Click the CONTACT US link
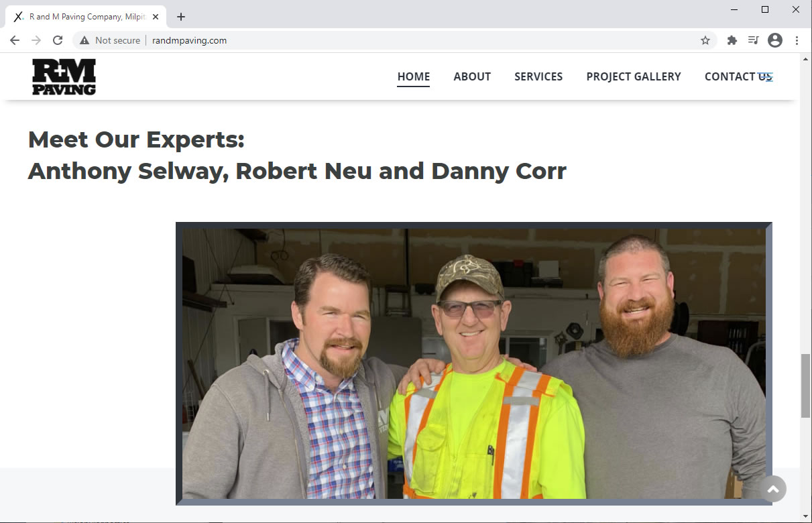 click(738, 76)
